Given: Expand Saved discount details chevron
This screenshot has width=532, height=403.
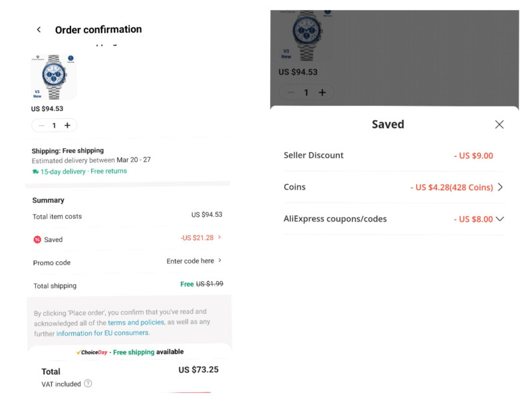Looking at the screenshot, I should pos(220,237).
